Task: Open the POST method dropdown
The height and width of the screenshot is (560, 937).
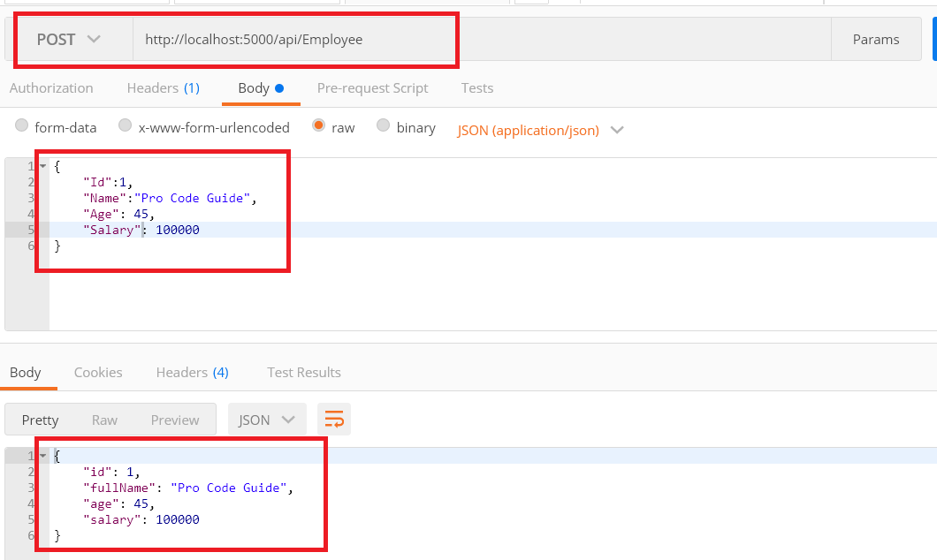Action: tap(69, 40)
